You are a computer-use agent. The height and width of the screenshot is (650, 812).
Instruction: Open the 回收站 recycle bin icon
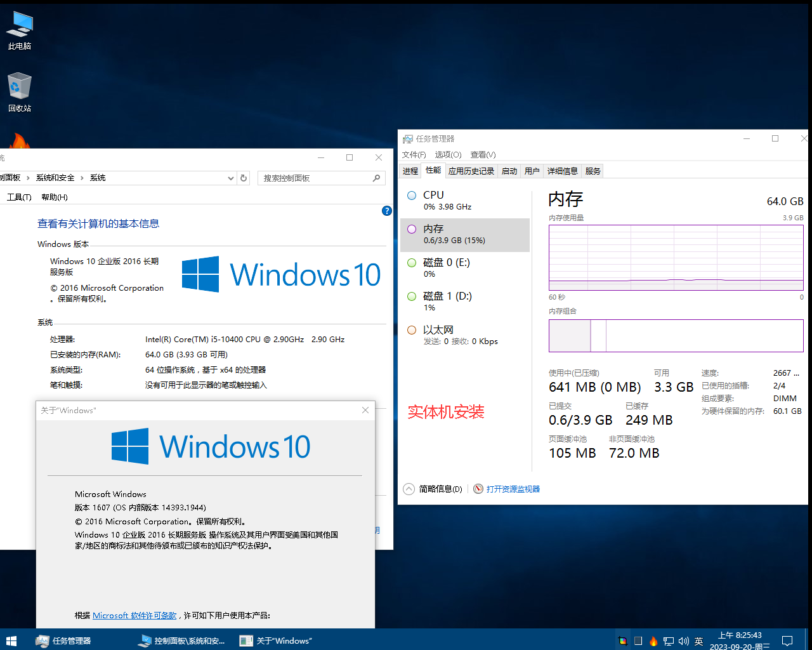pyautogui.click(x=20, y=92)
